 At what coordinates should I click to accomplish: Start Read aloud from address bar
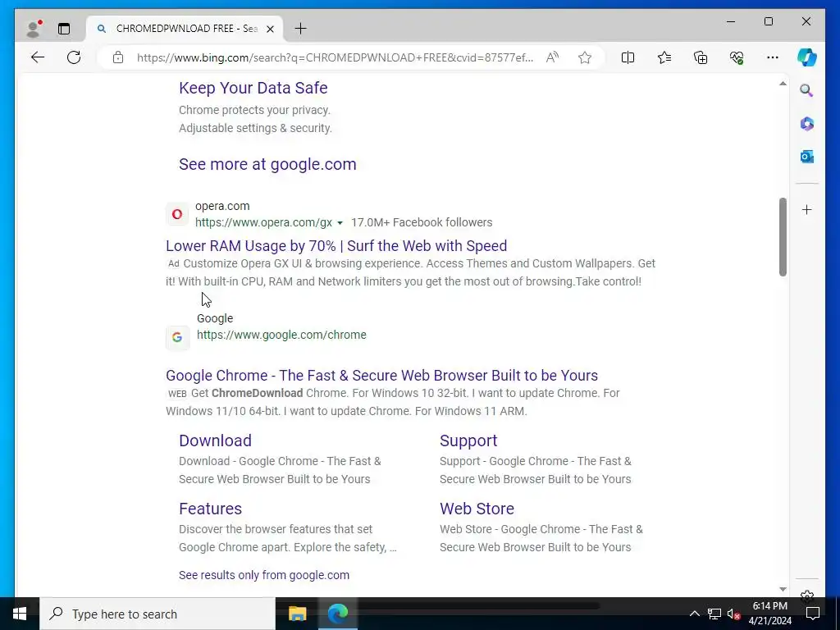coord(552,57)
